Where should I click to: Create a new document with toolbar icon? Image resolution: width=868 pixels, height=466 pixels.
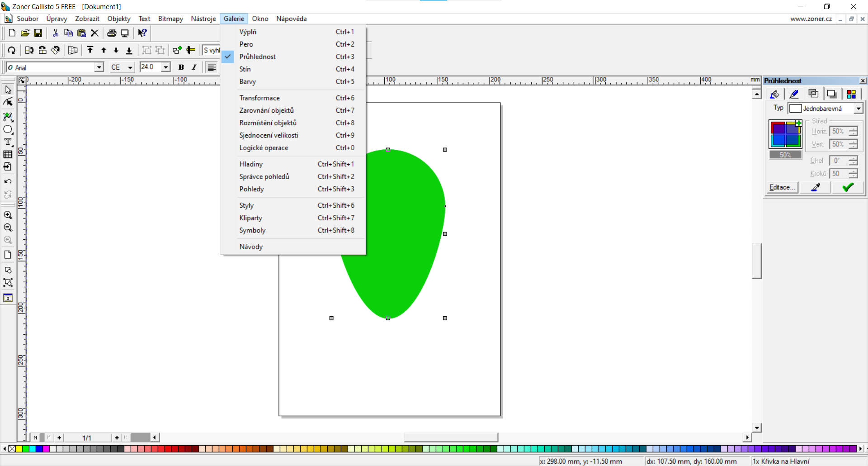12,33
